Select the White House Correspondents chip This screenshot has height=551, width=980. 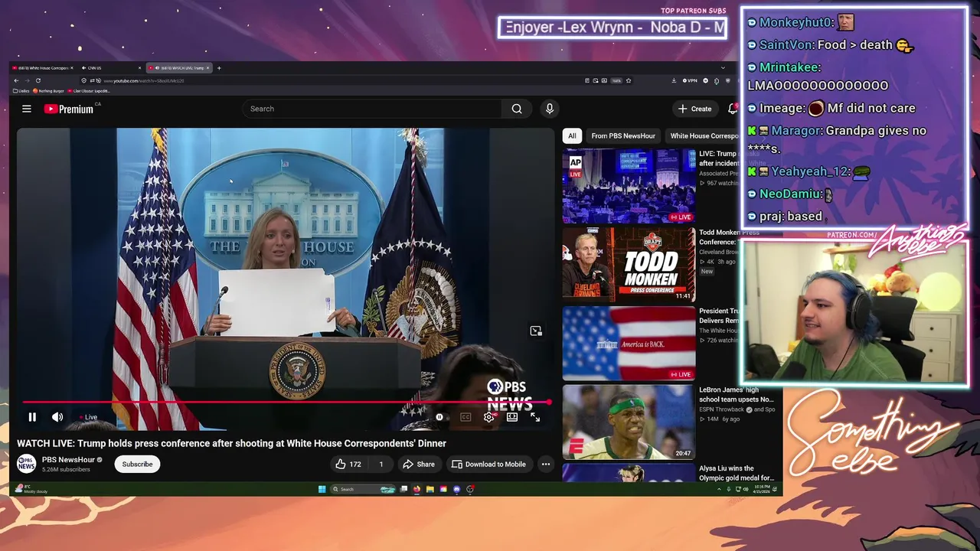(x=704, y=135)
